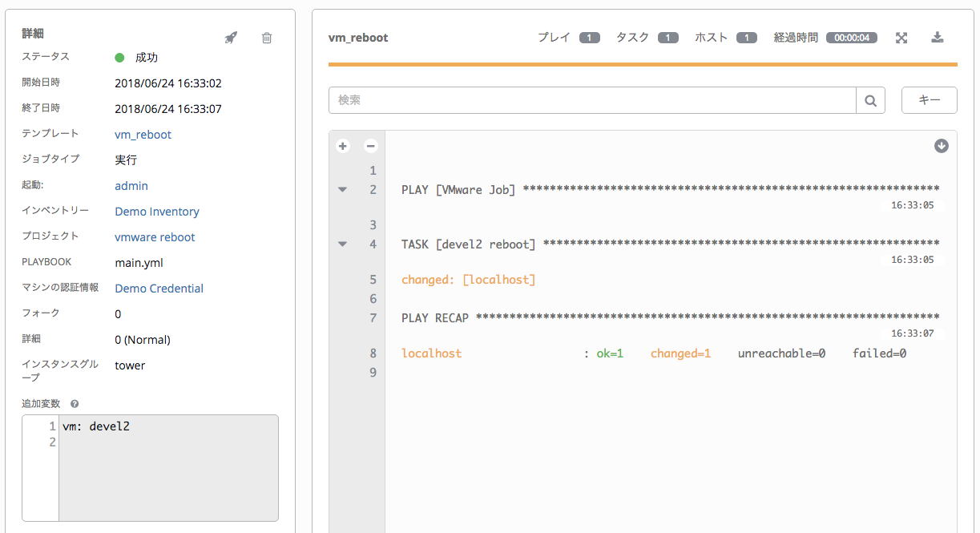The image size is (980, 533).
Task: Open the vmware reboot project link
Action: 155,237
